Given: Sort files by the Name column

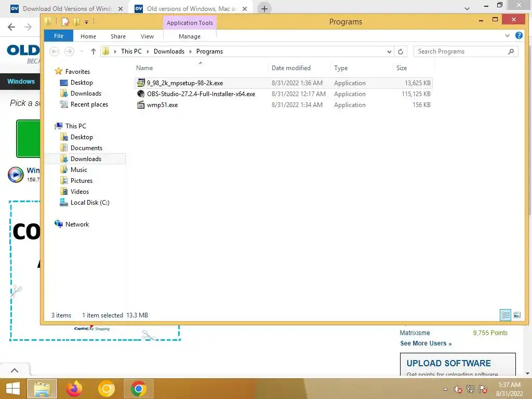Looking at the screenshot, I should tap(144, 68).
